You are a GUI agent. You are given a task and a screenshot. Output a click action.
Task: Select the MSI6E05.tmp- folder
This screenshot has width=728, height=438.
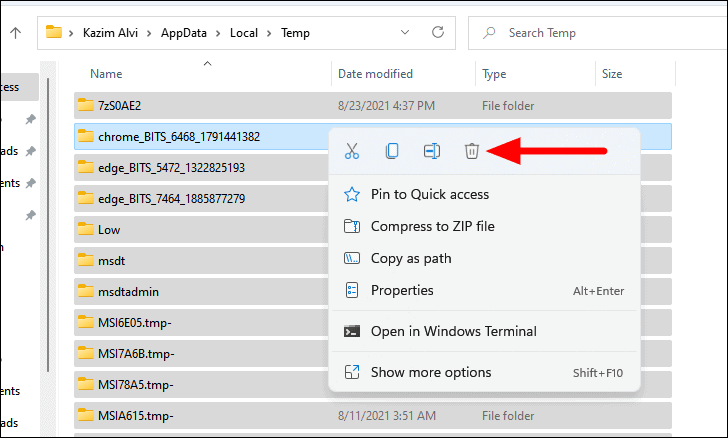[x=201, y=323]
